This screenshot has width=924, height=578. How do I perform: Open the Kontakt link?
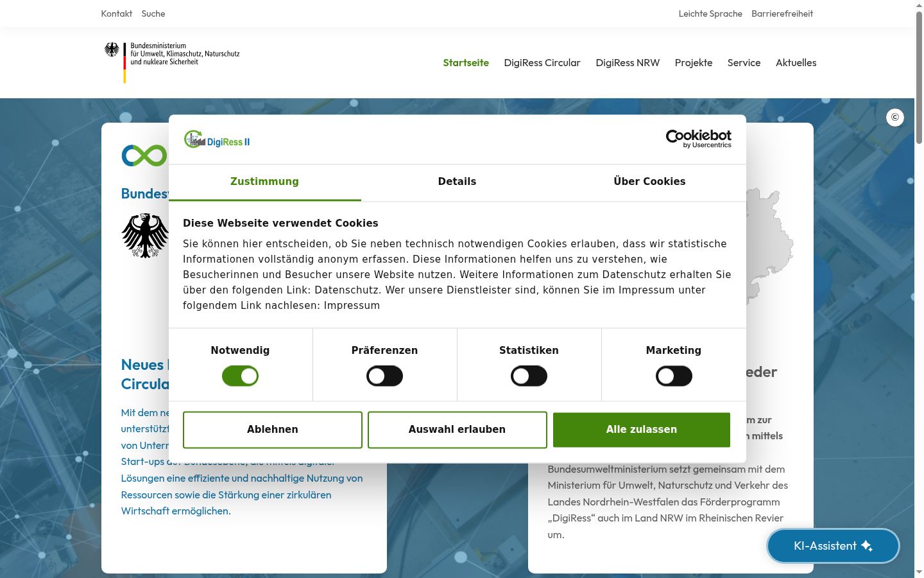point(117,13)
